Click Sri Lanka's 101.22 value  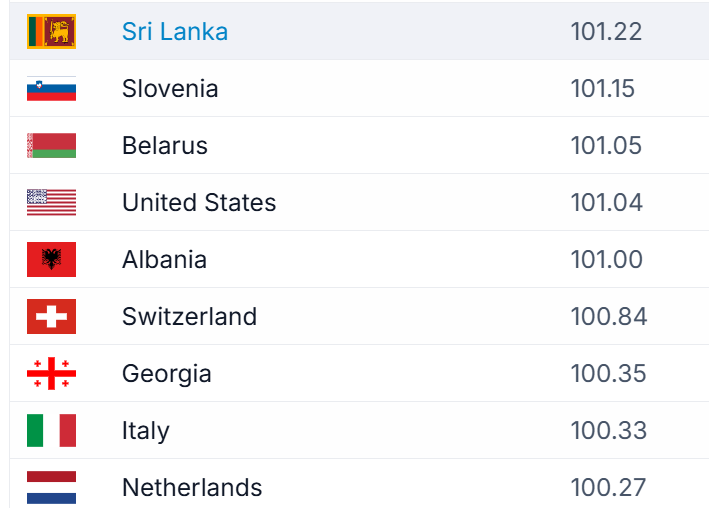[x=606, y=31]
